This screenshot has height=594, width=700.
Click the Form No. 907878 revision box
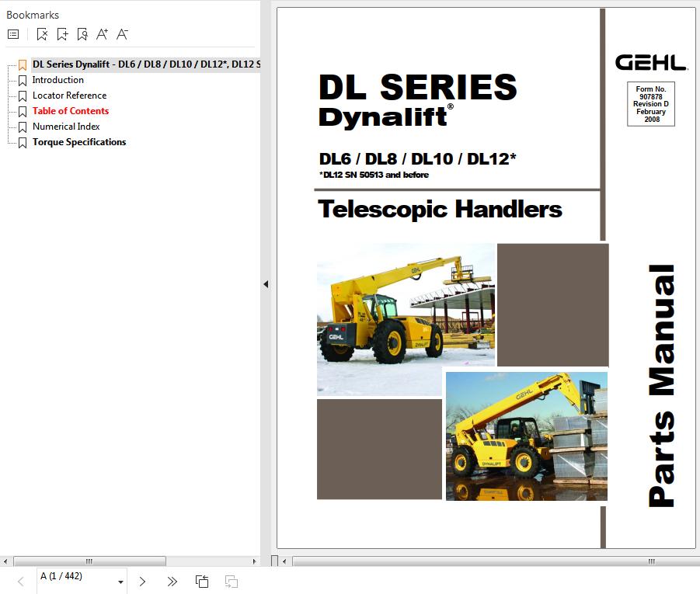click(651, 104)
